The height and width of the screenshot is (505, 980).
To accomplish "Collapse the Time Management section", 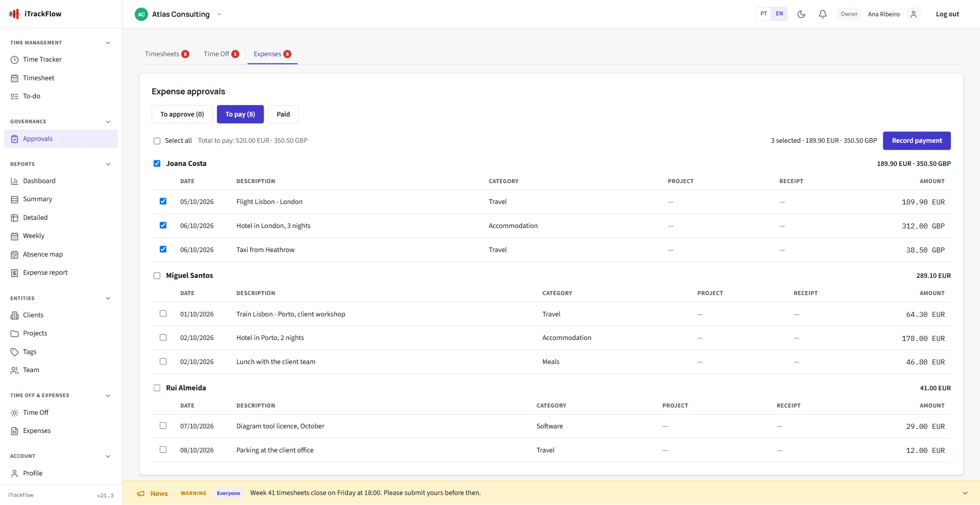I will coord(108,43).
